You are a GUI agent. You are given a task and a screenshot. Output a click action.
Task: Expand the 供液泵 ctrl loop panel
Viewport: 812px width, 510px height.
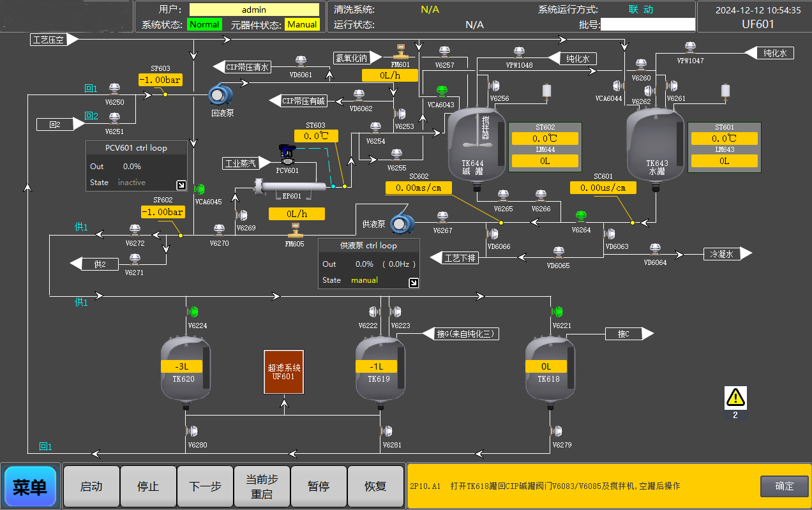(x=414, y=283)
